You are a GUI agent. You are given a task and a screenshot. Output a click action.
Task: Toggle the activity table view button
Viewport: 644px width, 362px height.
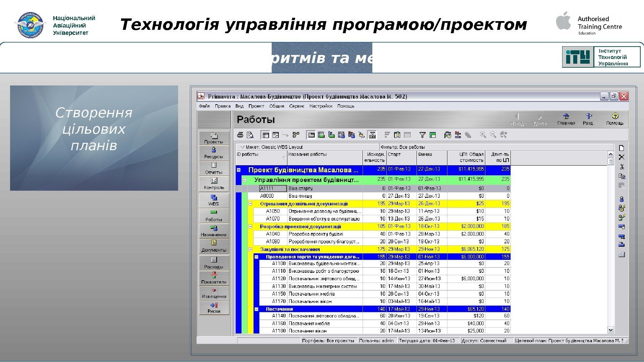pos(266,135)
